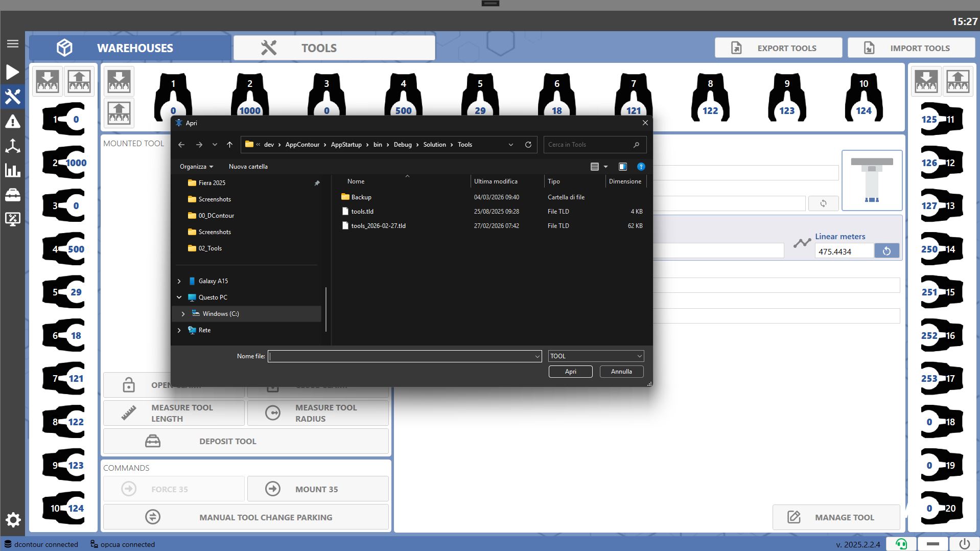
Task: Click the power icon in status bar
Action: [964, 544]
